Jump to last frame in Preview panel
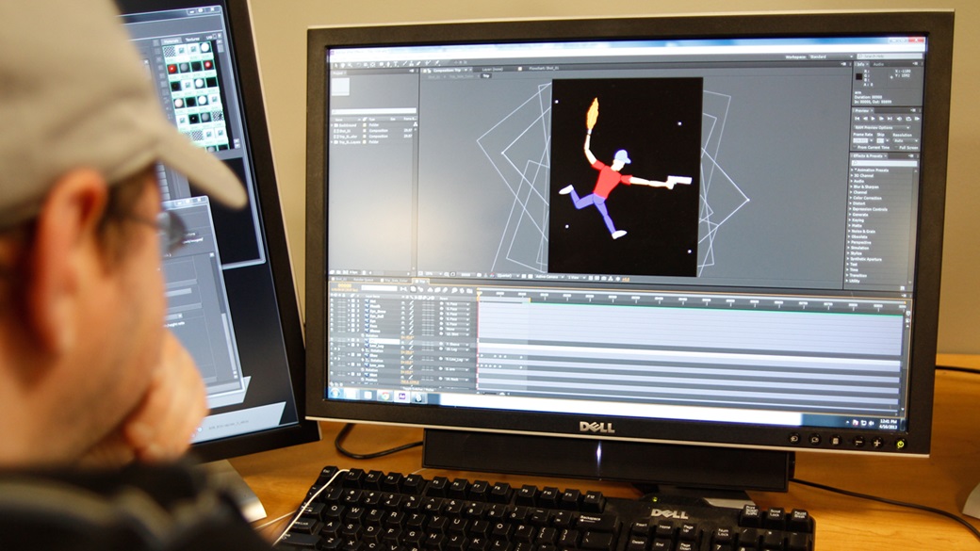980x551 pixels. [890, 119]
